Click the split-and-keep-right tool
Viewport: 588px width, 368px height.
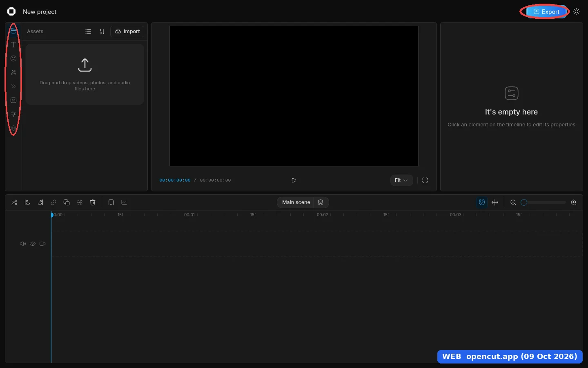[x=40, y=202]
